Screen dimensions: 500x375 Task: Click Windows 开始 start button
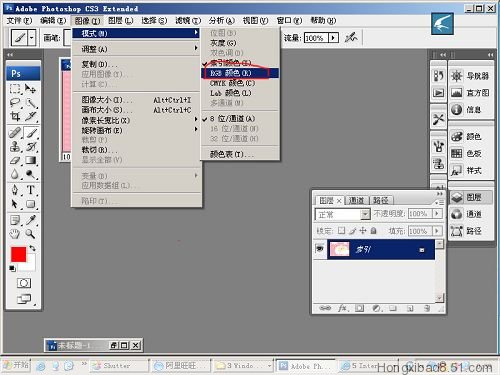(x=16, y=365)
